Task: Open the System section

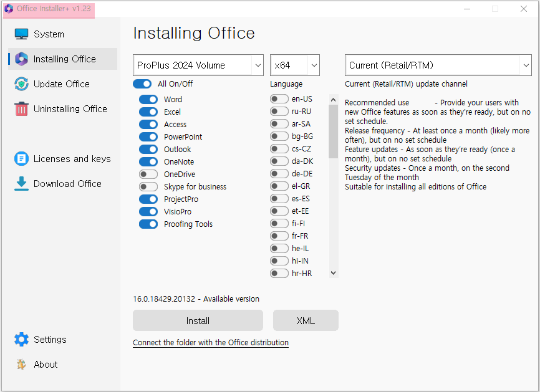Action: (62, 34)
